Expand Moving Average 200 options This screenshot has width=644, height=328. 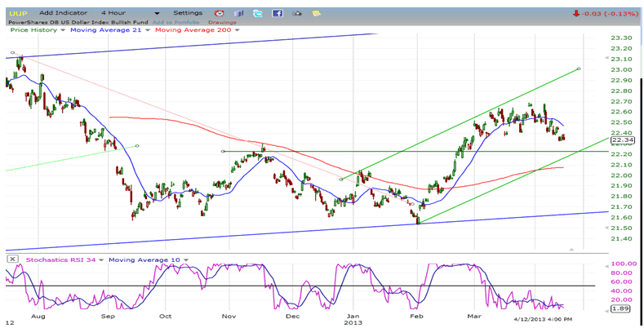[238, 30]
